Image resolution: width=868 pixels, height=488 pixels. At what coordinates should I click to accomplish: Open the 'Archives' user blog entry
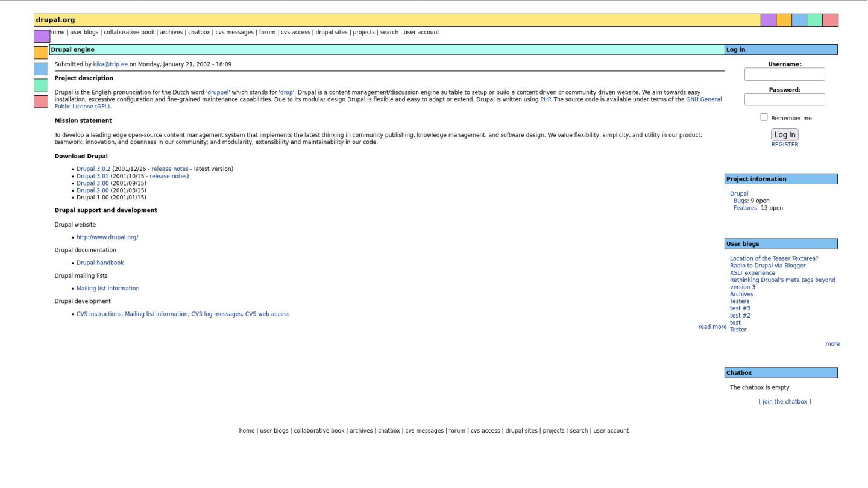coord(741,295)
